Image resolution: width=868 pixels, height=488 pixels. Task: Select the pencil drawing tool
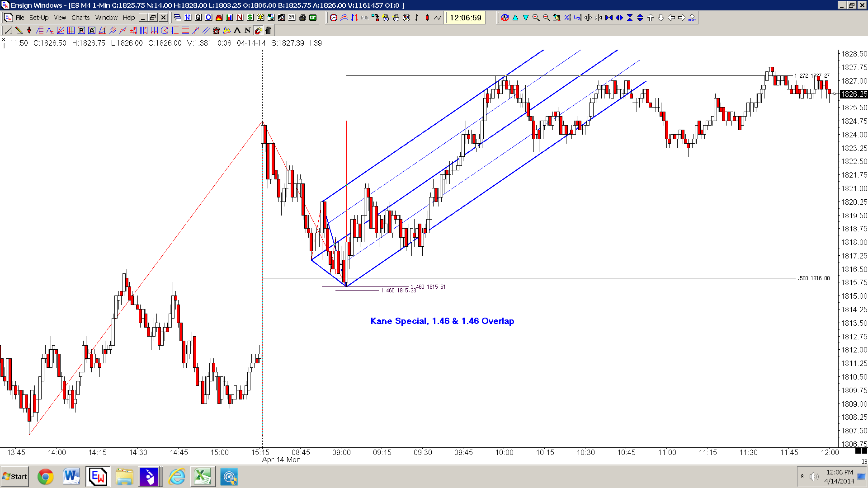pos(19,30)
